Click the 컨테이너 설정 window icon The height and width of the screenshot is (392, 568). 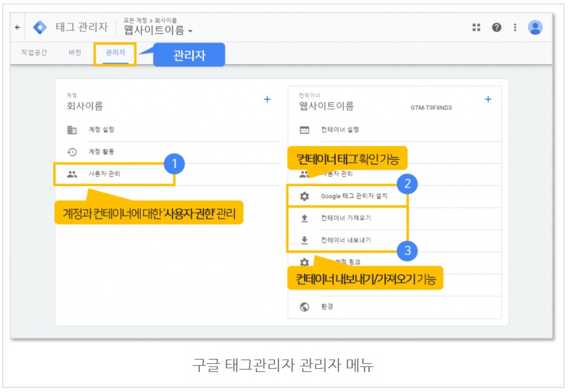point(305,130)
